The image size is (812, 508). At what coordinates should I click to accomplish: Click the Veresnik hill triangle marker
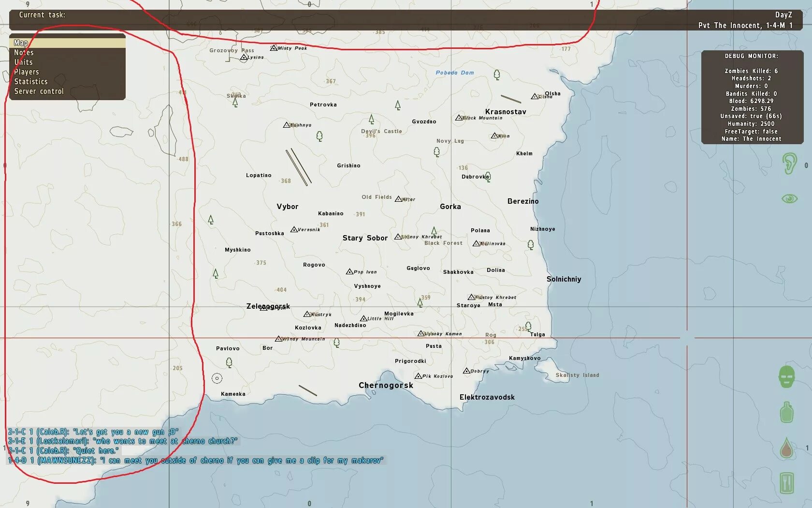click(294, 229)
